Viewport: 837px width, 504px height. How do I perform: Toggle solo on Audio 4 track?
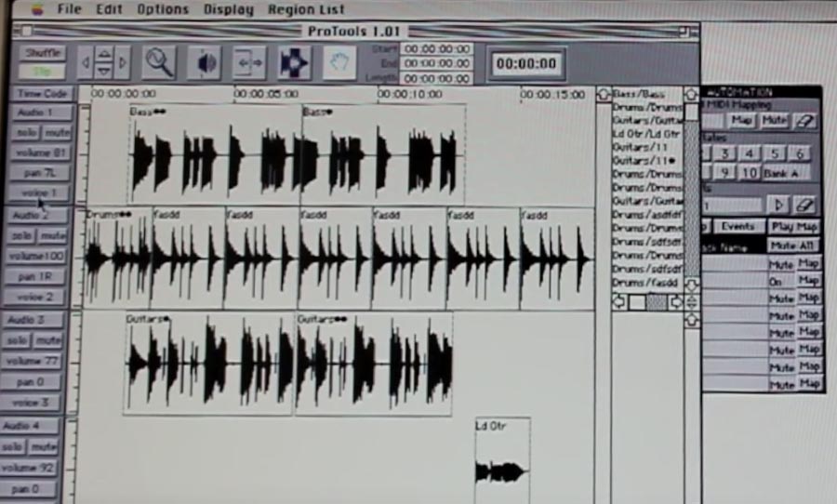pyautogui.click(x=13, y=446)
